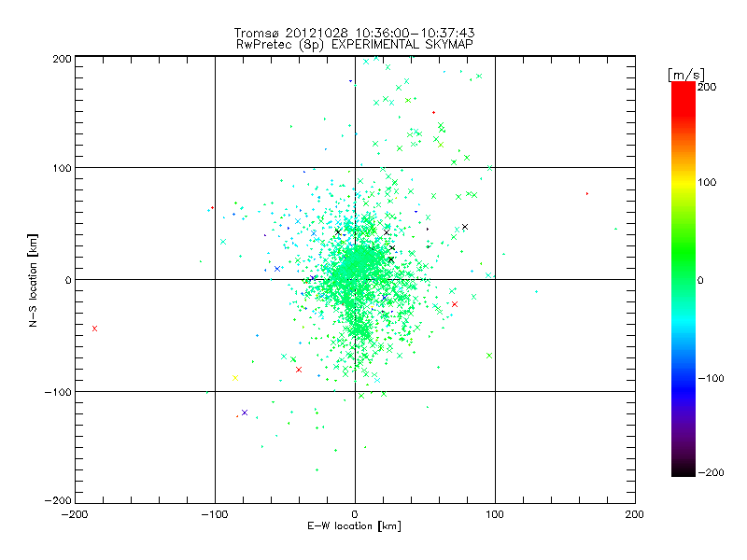This screenshot has width=747, height=560.
Task: Click the purple X marker below the -100 gridline
Action: [x=245, y=413]
